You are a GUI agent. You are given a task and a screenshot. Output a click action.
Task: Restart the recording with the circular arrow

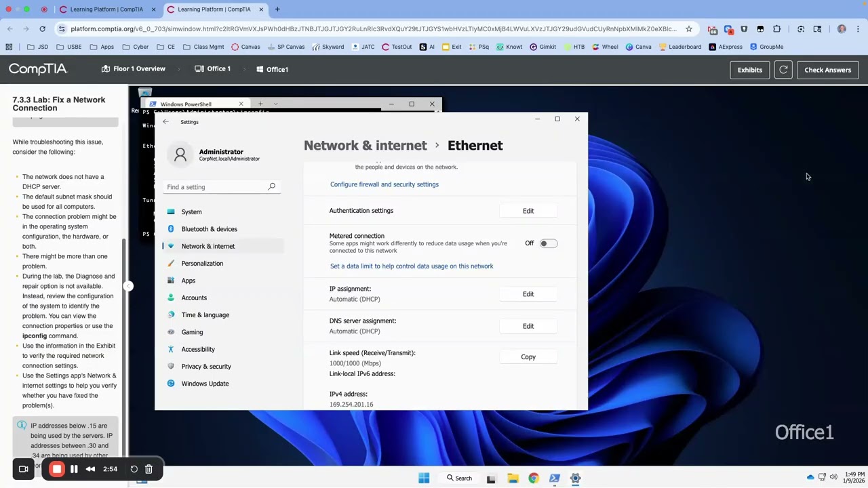(x=134, y=469)
